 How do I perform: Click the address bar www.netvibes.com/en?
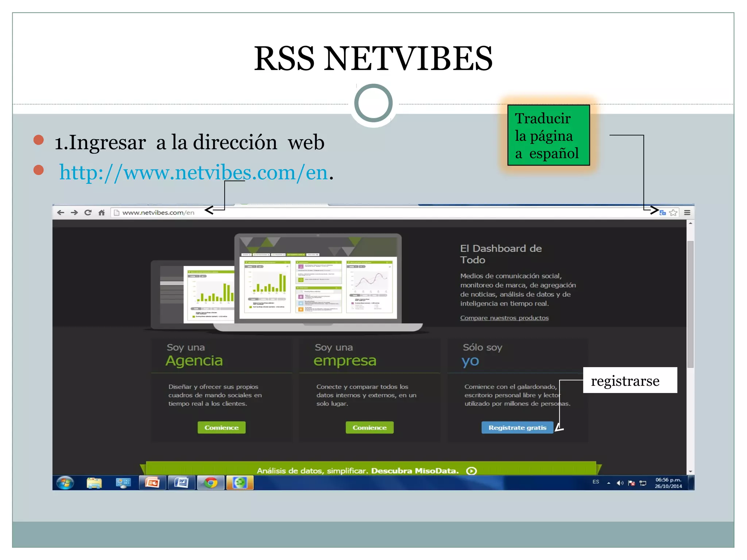pos(158,213)
